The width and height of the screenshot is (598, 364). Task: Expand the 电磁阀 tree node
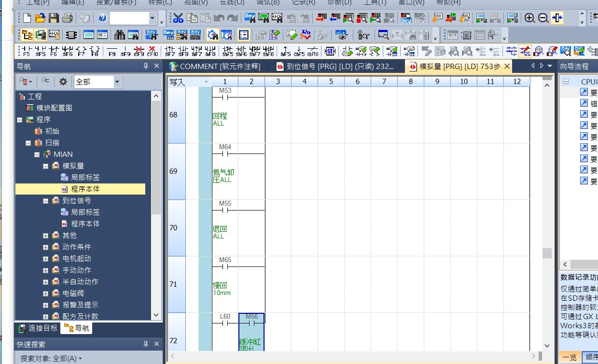pyautogui.click(x=45, y=294)
